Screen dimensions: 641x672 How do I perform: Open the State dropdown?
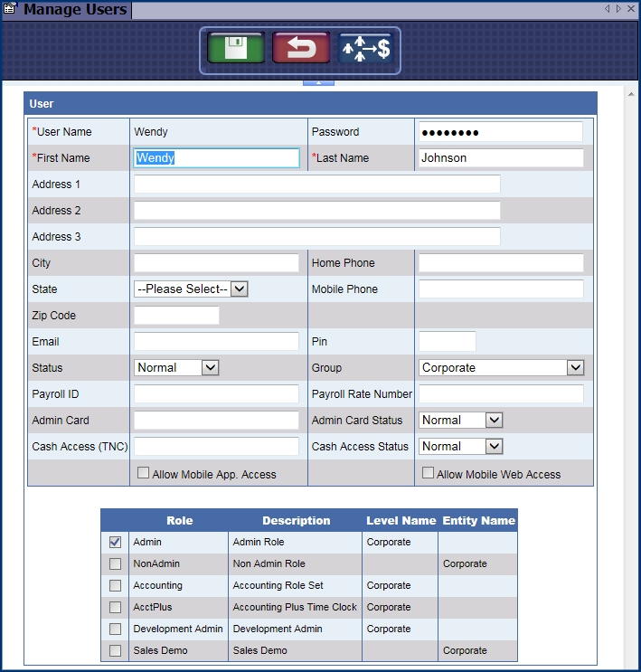[239, 289]
